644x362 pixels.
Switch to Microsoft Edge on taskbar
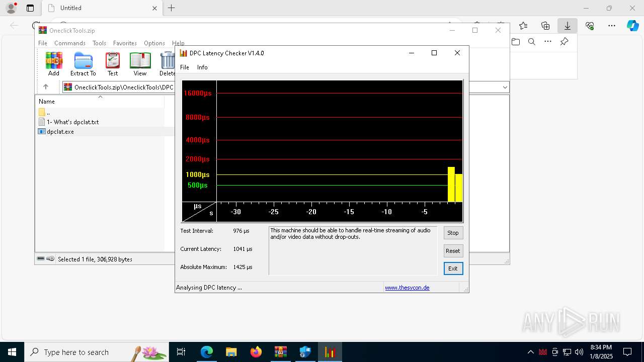tap(207, 352)
